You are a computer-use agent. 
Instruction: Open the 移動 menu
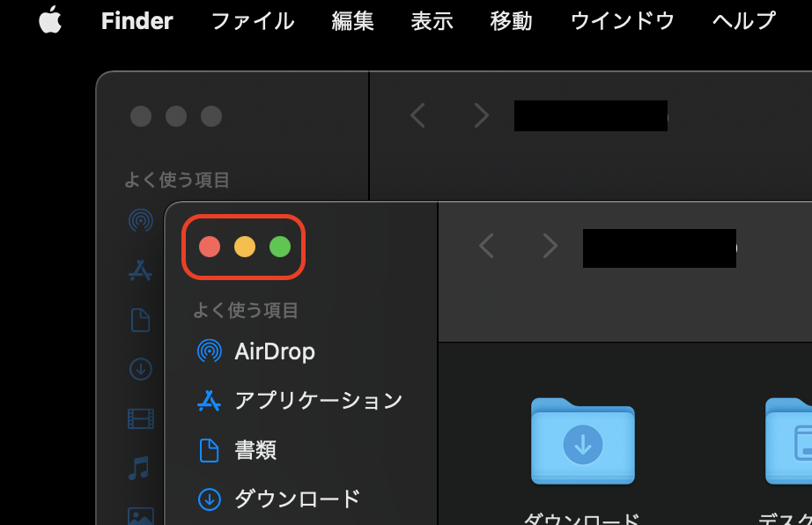[x=511, y=21]
